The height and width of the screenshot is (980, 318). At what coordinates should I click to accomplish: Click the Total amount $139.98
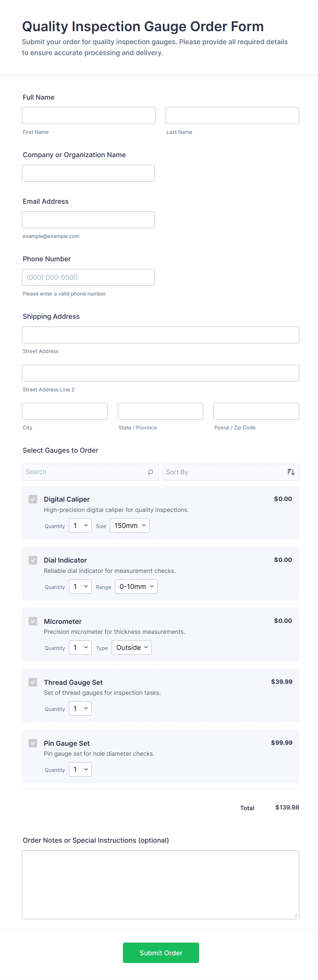tap(287, 807)
